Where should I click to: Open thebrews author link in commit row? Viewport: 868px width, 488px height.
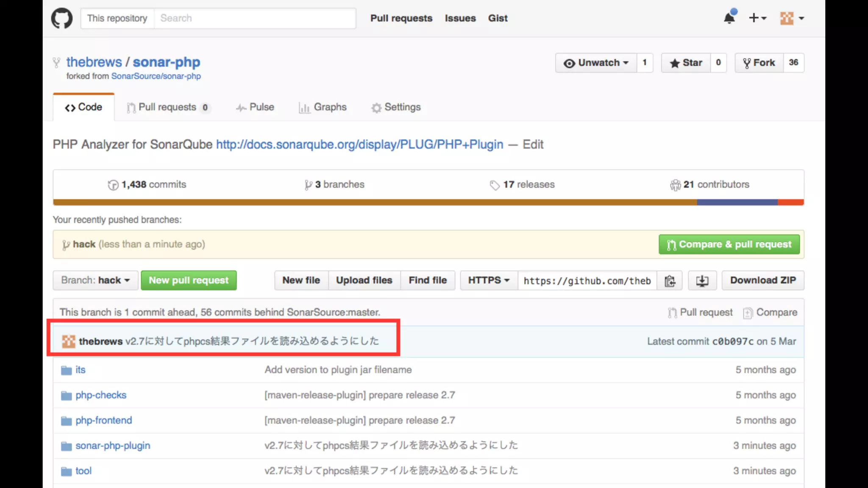(101, 341)
